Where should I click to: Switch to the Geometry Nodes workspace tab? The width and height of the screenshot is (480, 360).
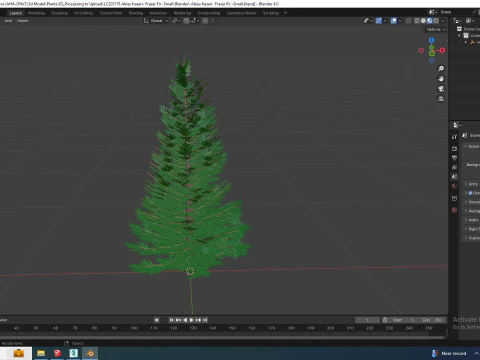241,13
